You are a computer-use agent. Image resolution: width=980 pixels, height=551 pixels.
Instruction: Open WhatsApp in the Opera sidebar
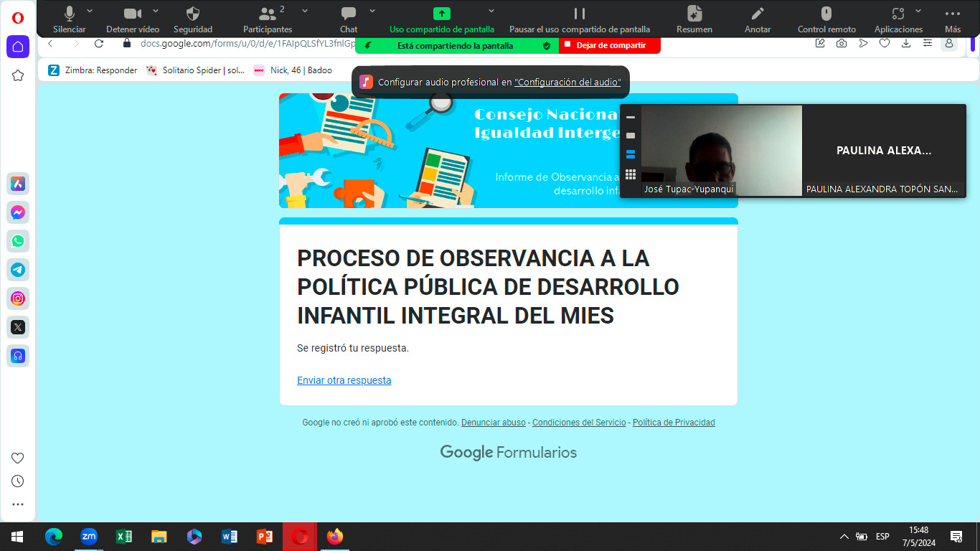click(18, 241)
